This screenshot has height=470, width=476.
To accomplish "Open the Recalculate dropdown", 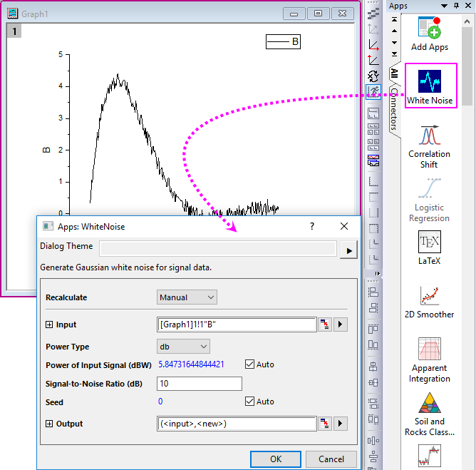I will pyautogui.click(x=187, y=297).
